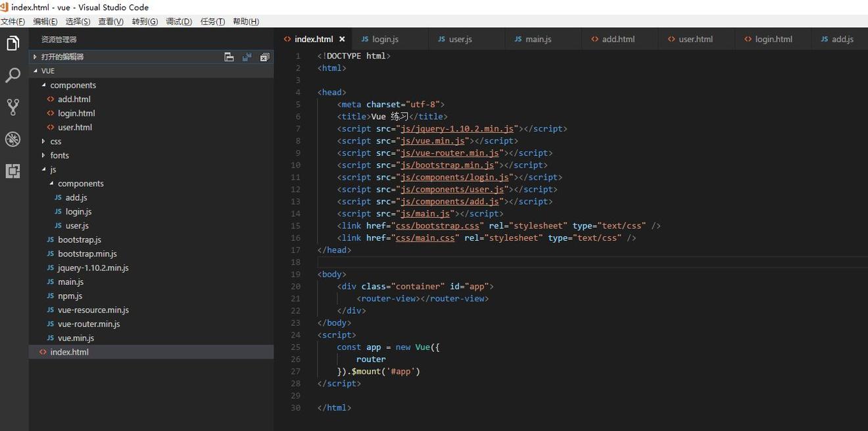Select the Explorer icon in the activity bar

12,43
